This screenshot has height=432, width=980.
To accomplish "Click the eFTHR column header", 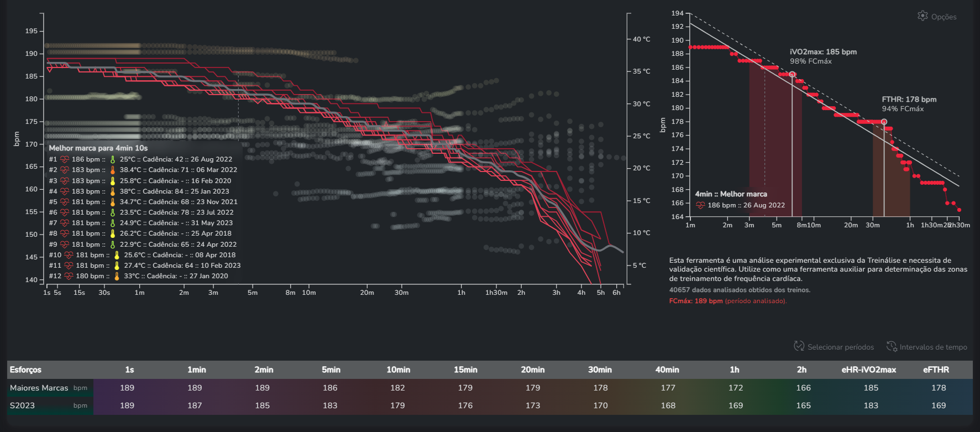I will (936, 369).
